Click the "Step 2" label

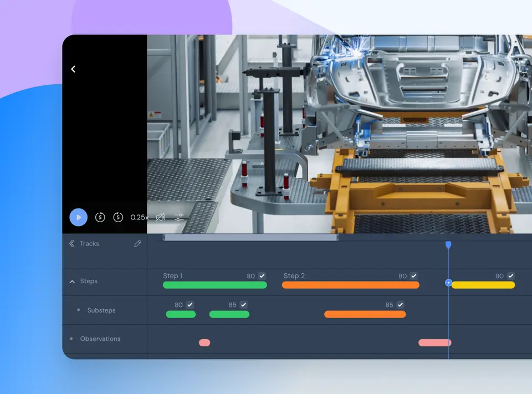pos(294,276)
